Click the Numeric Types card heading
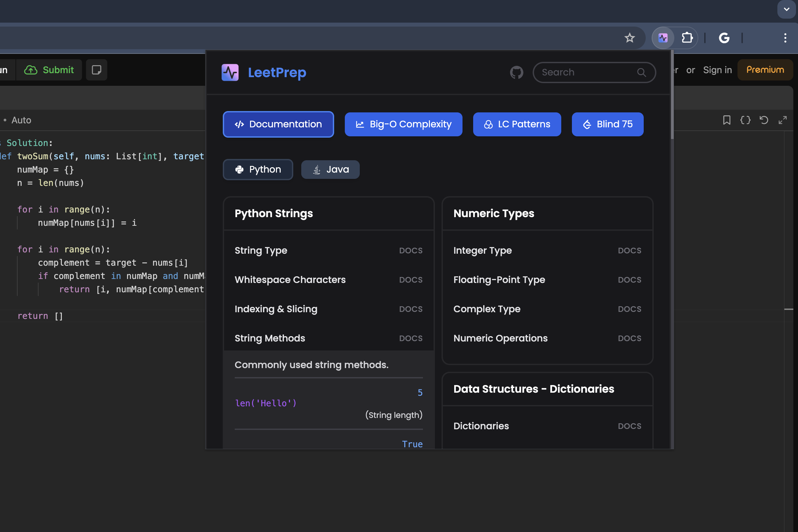The height and width of the screenshot is (532, 798). (494, 213)
